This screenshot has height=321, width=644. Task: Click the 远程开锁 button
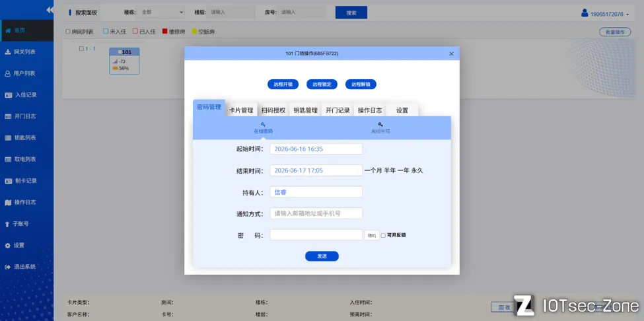(283, 84)
